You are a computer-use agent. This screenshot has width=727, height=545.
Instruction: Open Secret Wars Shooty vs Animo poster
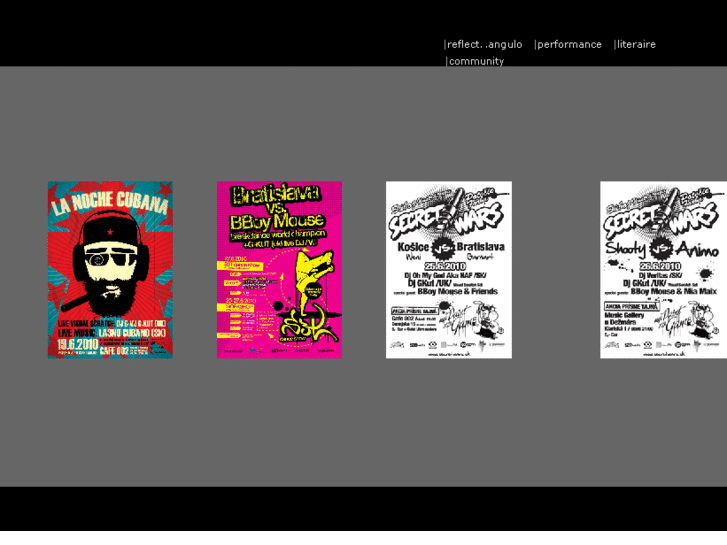click(x=663, y=269)
